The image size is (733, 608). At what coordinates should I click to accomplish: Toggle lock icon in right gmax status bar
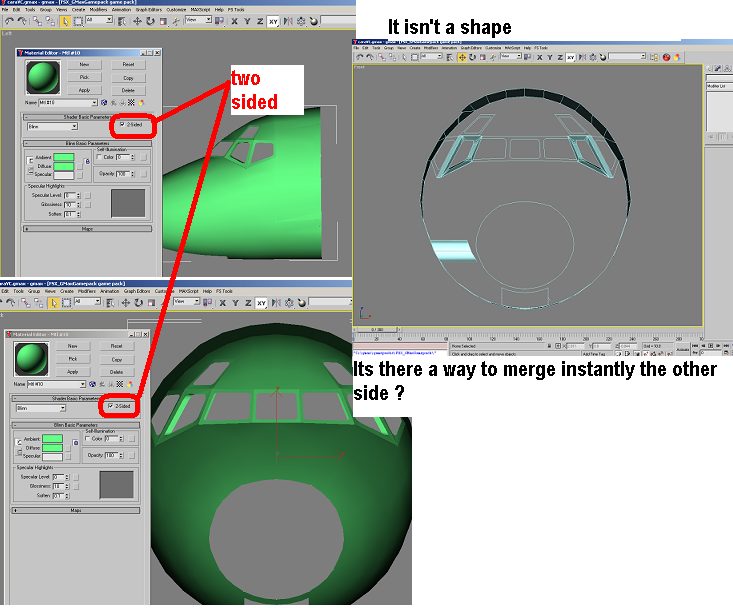(549, 346)
